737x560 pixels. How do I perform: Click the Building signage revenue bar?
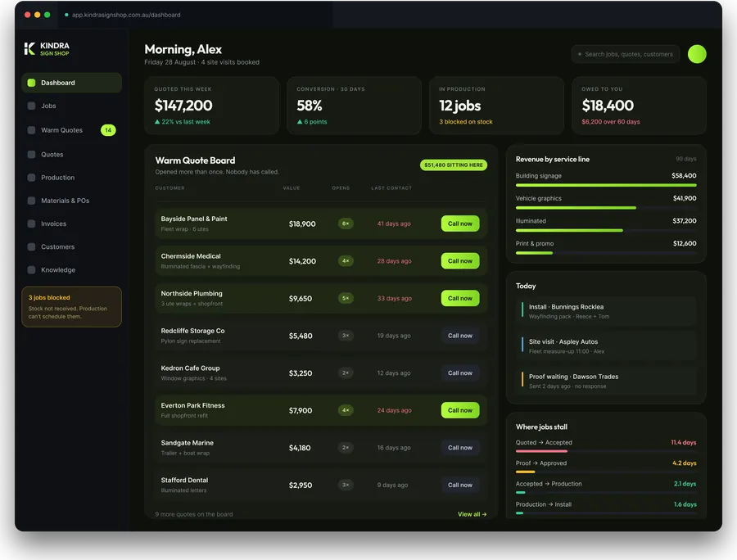(606, 185)
